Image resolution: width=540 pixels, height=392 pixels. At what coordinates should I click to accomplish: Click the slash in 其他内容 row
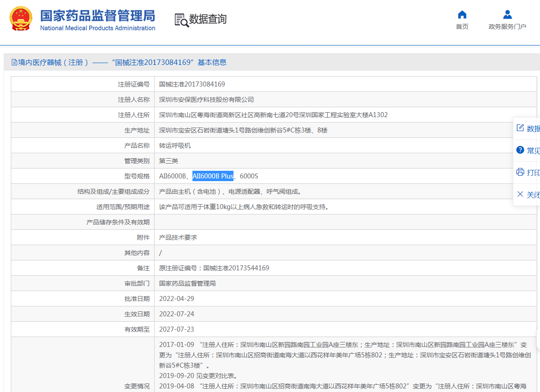pos(160,253)
